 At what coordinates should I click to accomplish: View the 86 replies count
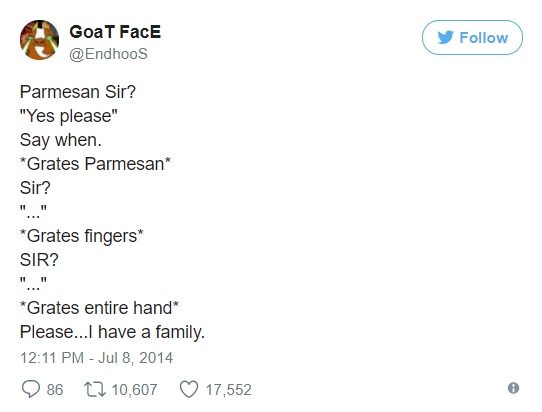[55, 390]
